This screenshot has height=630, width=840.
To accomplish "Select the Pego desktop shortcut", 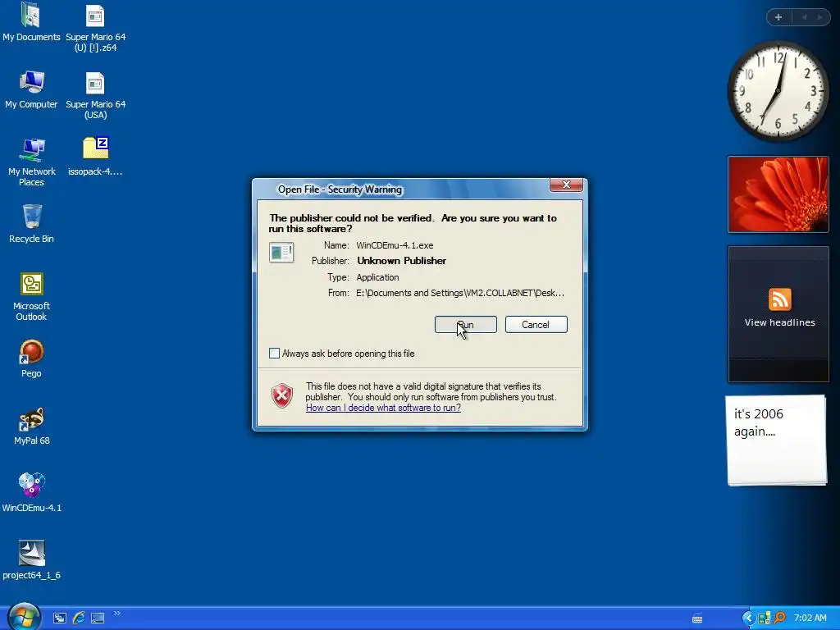I will point(32,358).
